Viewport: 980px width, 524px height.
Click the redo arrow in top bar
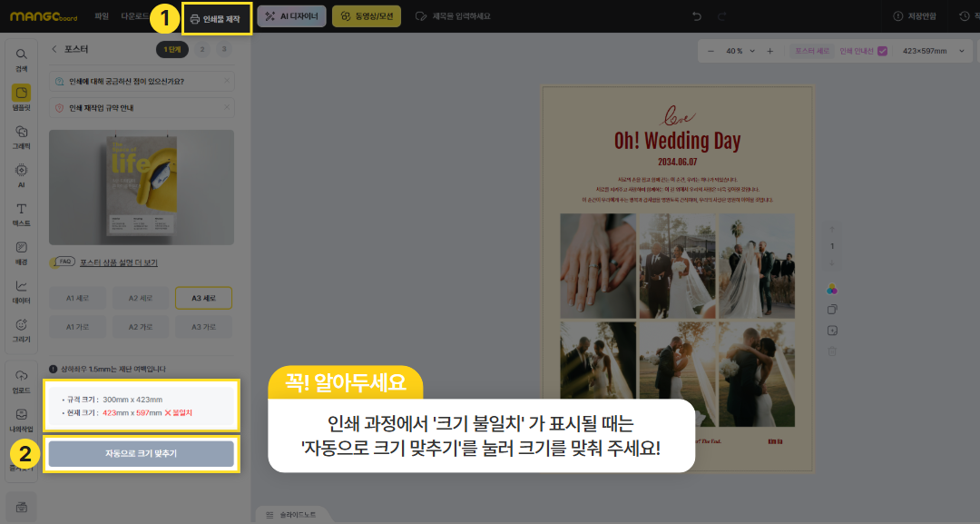tap(722, 16)
